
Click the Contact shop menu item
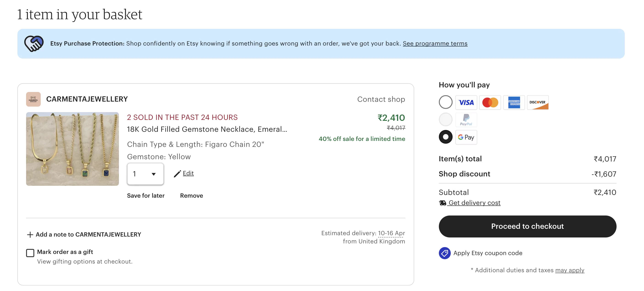(381, 99)
